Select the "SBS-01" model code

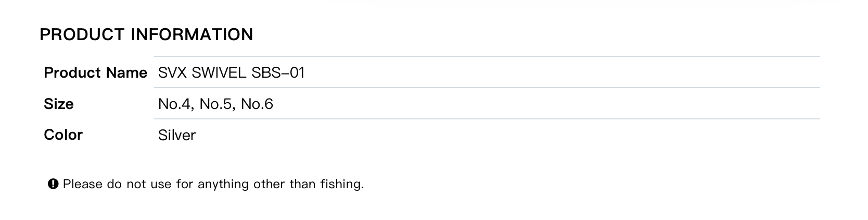pos(278,72)
